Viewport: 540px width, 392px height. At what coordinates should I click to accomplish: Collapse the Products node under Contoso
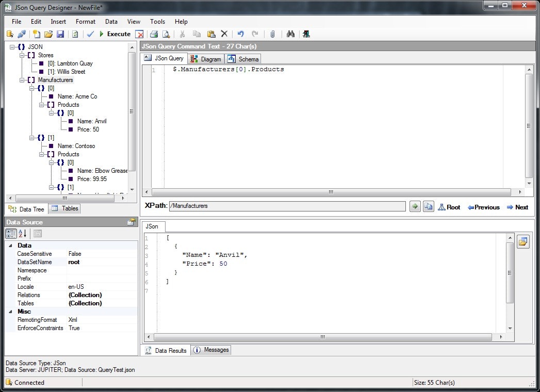click(x=42, y=154)
